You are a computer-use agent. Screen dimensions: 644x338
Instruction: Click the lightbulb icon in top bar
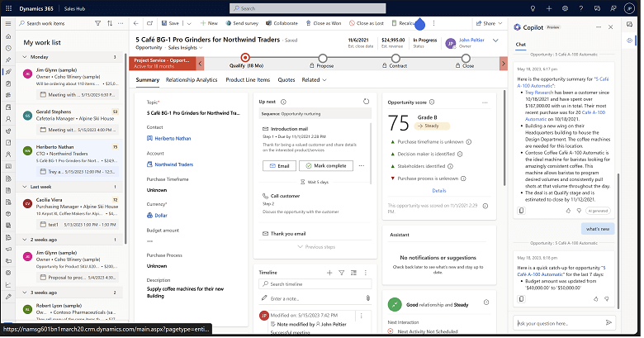click(533, 8)
